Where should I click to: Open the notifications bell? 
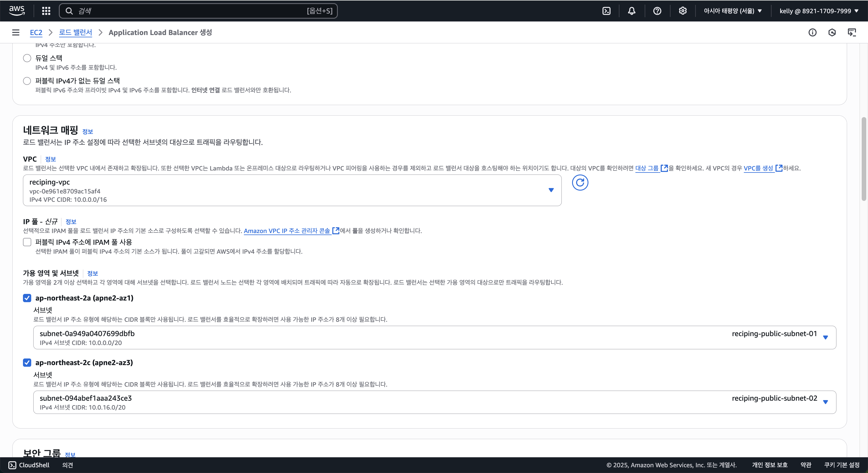click(x=631, y=11)
